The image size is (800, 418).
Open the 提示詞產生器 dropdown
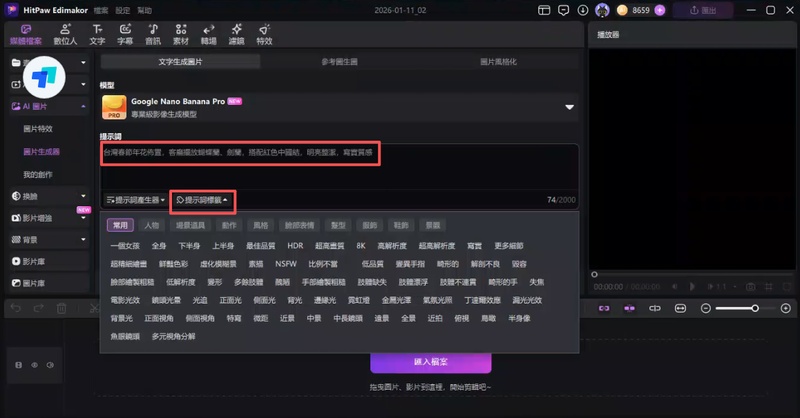[x=136, y=200]
